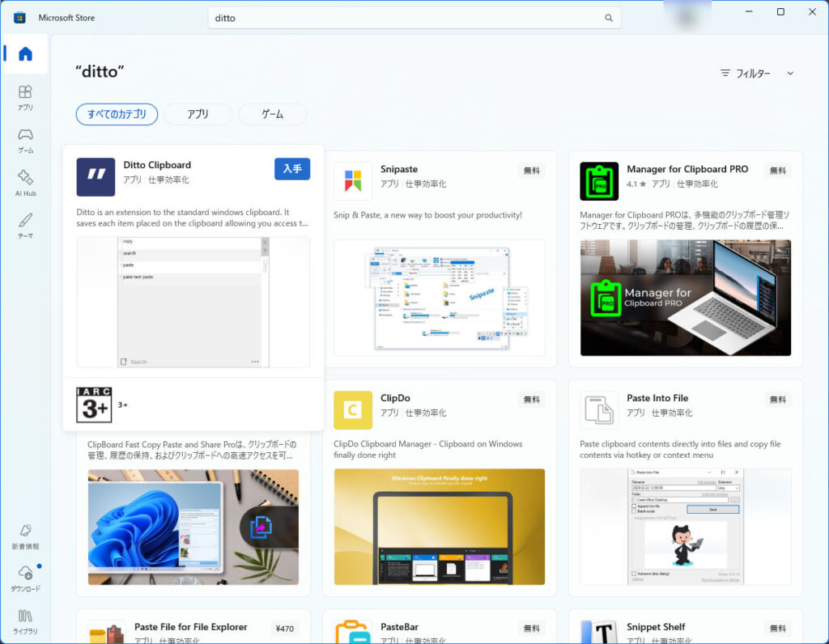Click 無料 badge on Paste Into File
829x644 pixels.
tap(778, 400)
